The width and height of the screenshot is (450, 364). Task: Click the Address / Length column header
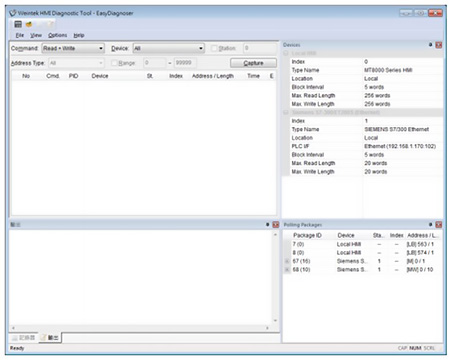213,76
